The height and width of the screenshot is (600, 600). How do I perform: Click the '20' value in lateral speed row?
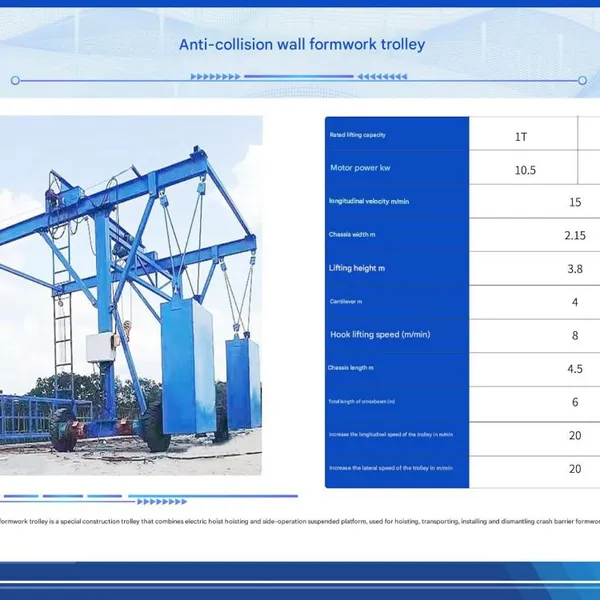pyautogui.click(x=575, y=469)
